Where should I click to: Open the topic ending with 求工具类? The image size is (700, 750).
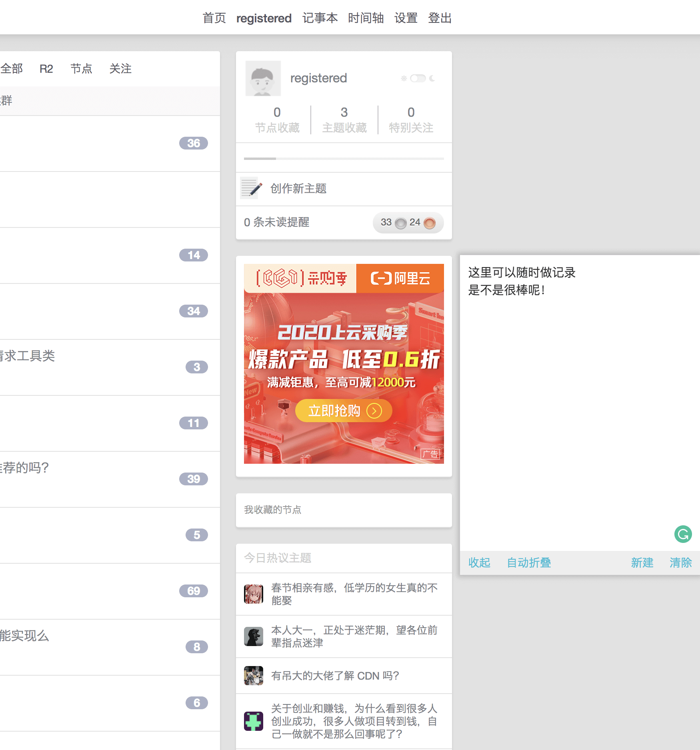(x=27, y=356)
